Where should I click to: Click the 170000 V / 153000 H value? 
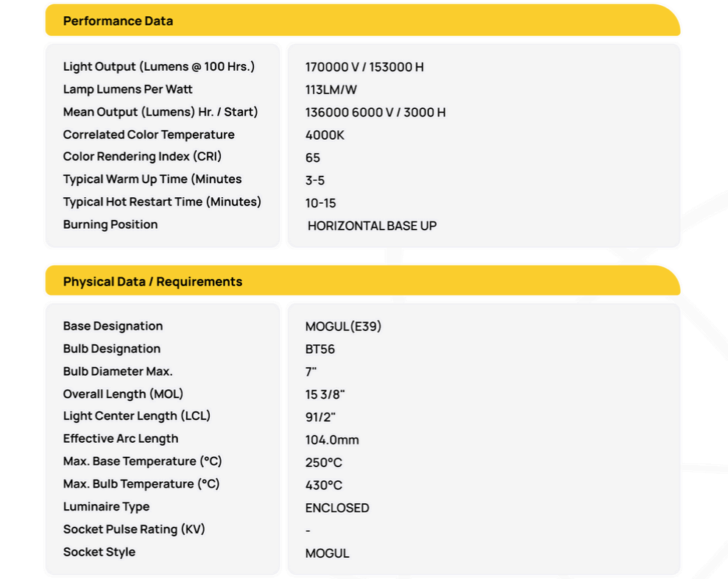tap(364, 67)
